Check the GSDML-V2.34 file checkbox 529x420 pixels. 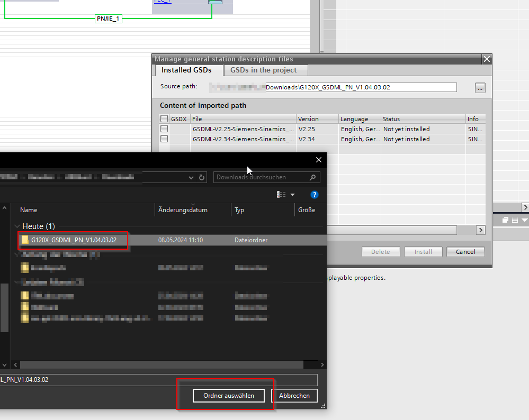click(164, 139)
